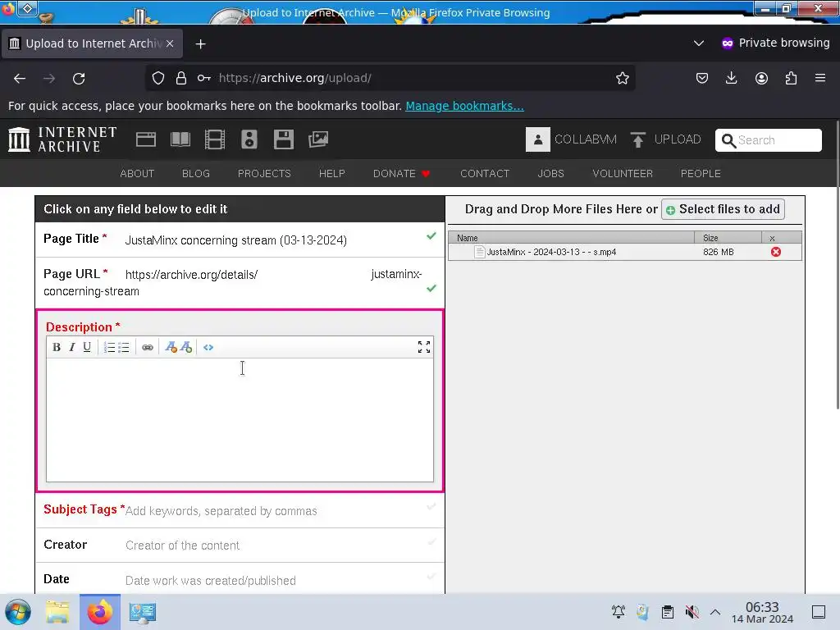The height and width of the screenshot is (630, 840).
Task: Remove JustaMinx mp4 file from upload list
Action: (x=776, y=252)
